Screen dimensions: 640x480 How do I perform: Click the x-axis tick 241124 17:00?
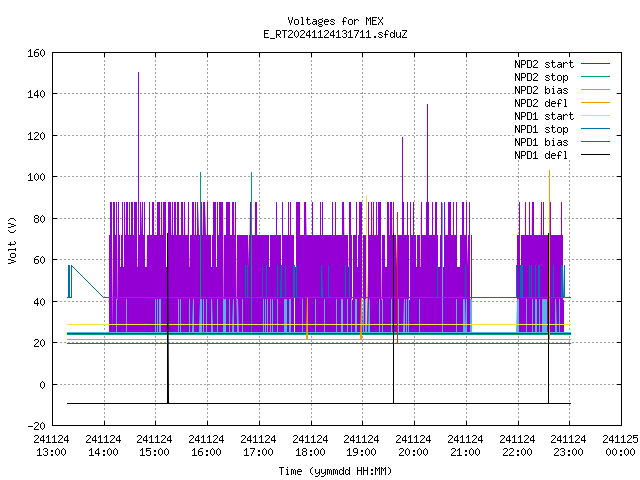[x=258, y=446]
